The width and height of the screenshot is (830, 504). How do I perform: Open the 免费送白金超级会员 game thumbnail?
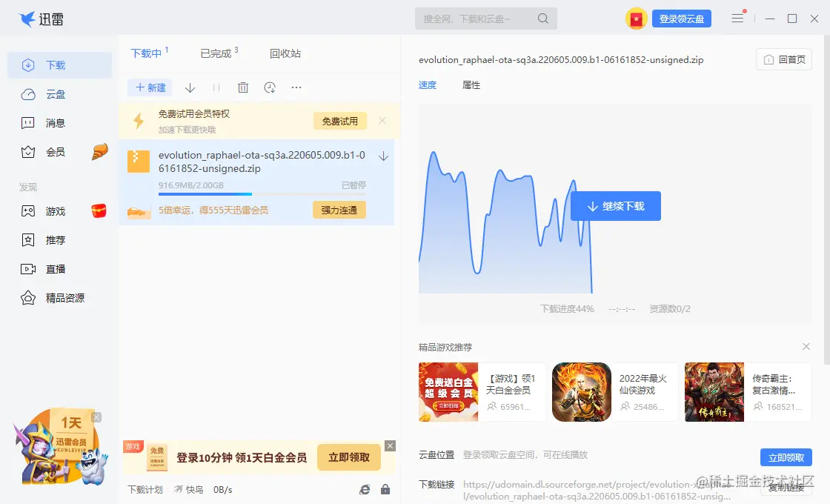[448, 392]
